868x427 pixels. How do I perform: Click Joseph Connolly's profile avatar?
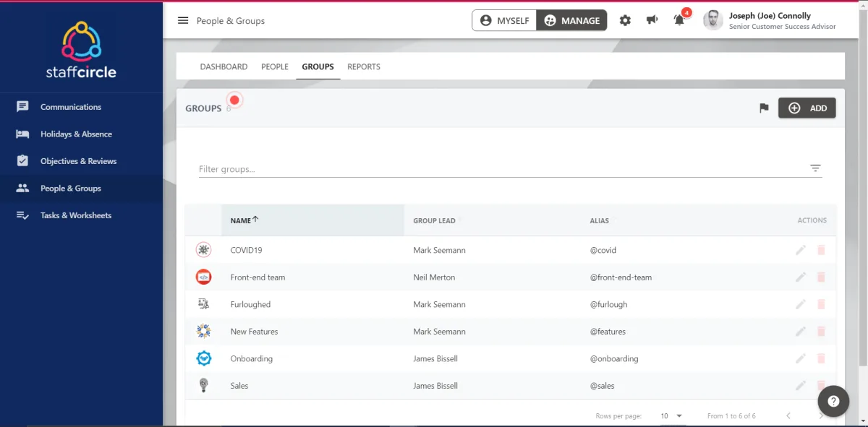tap(713, 20)
